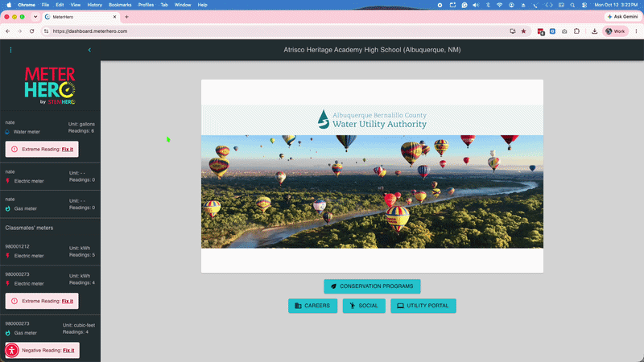Open the red extension icon in toolbar
Image resolution: width=644 pixels, height=362 pixels.
click(x=541, y=31)
